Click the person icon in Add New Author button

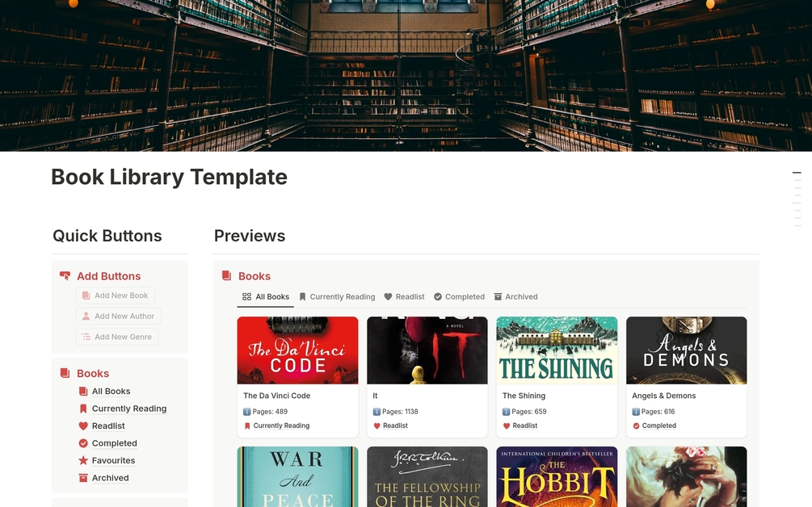(86, 316)
